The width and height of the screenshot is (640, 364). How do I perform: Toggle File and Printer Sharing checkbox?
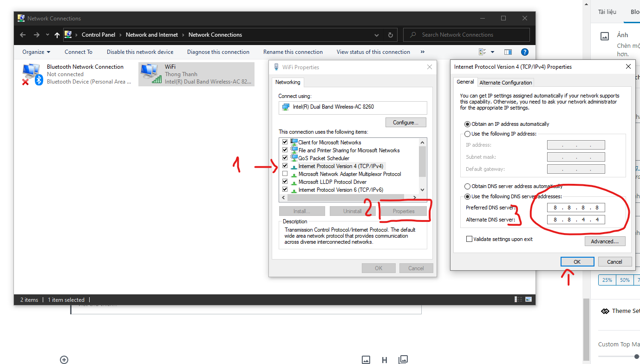285,150
